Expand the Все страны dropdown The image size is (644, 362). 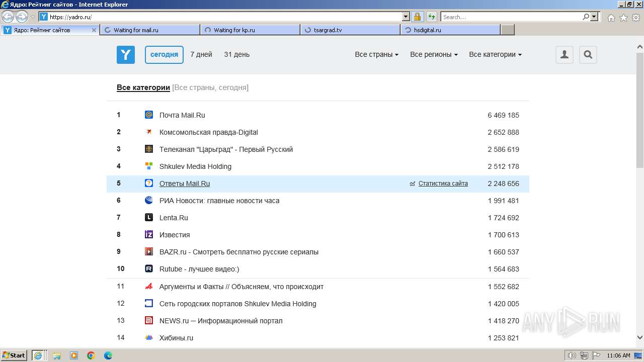pos(377,54)
